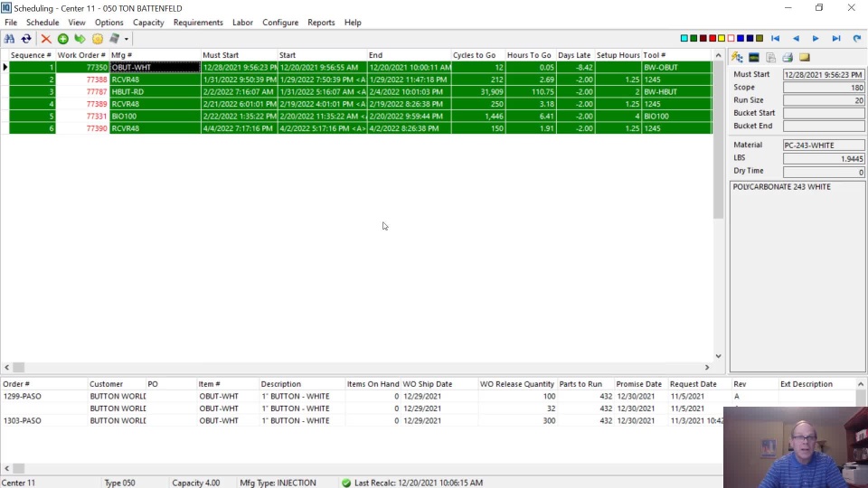The width and height of the screenshot is (868, 488).
Task: Open the calculator icon's dropdown arrow
Action: click(x=127, y=39)
